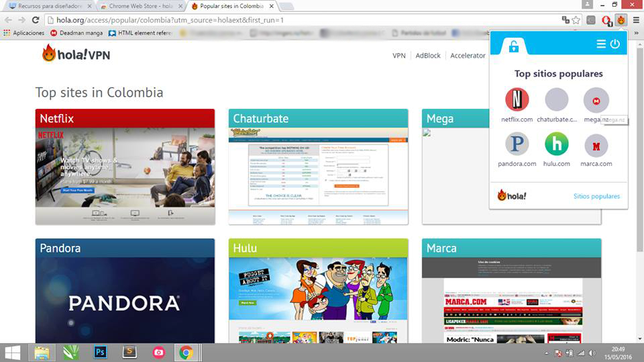The image size is (644, 362).
Task: Open the Chrome hamburger menu
Action: click(636, 19)
